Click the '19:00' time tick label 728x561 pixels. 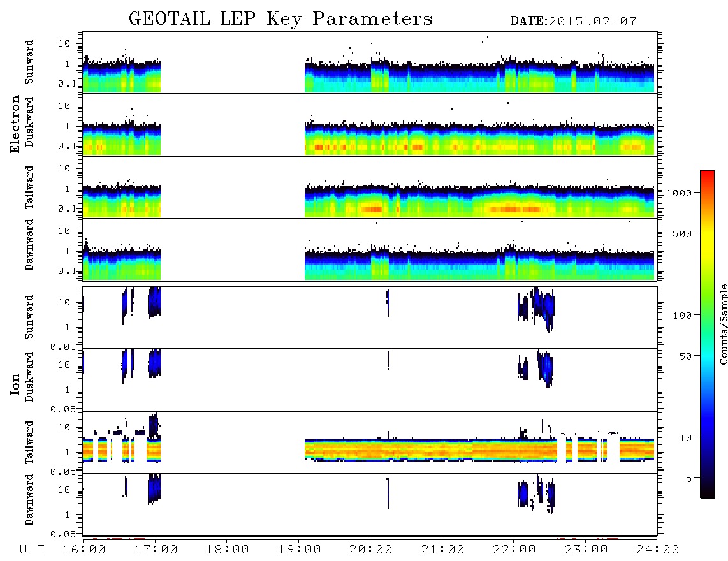pyautogui.click(x=300, y=550)
